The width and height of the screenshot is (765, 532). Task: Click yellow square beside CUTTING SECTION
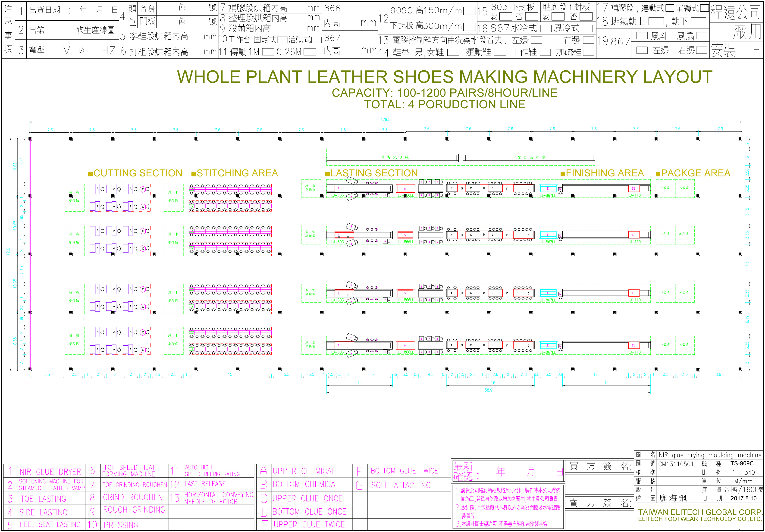tap(90, 174)
